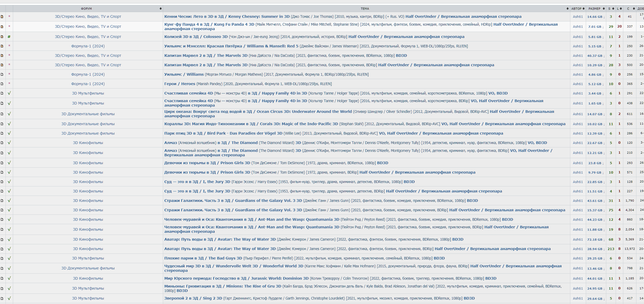Open Wonderful World 3D topic

click(x=363, y=268)
